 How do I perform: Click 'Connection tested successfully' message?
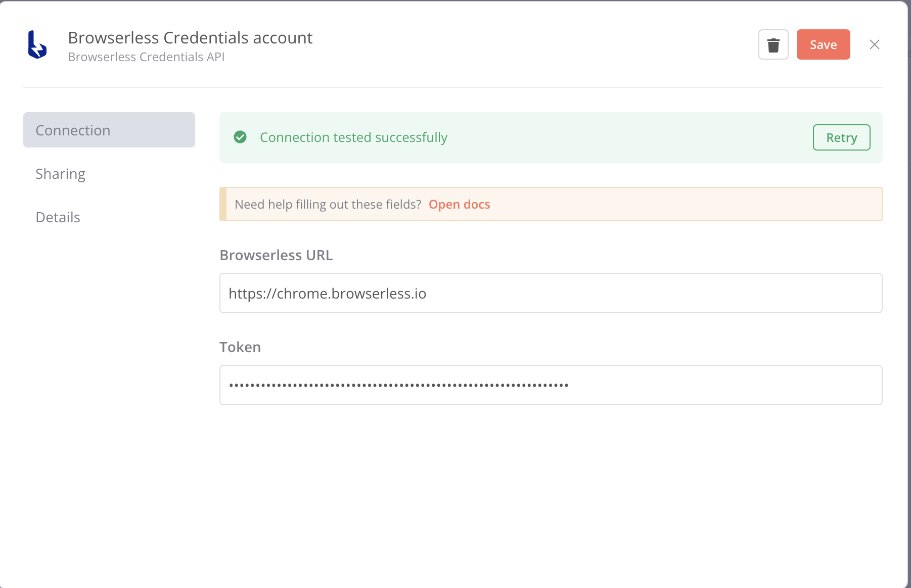(x=353, y=137)
